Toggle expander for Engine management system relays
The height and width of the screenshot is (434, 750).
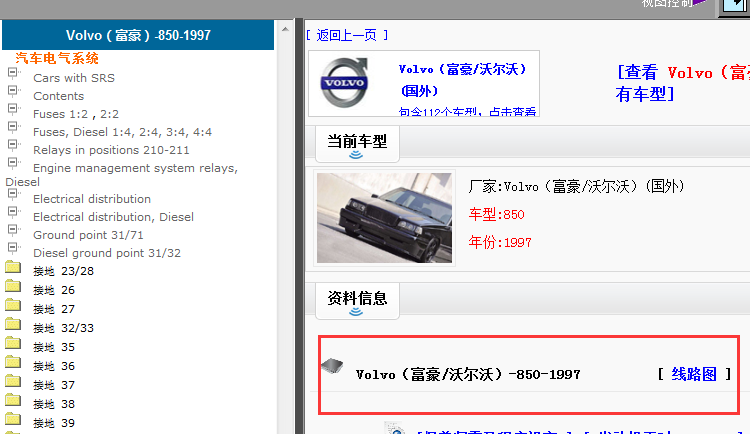coord(12,163)
